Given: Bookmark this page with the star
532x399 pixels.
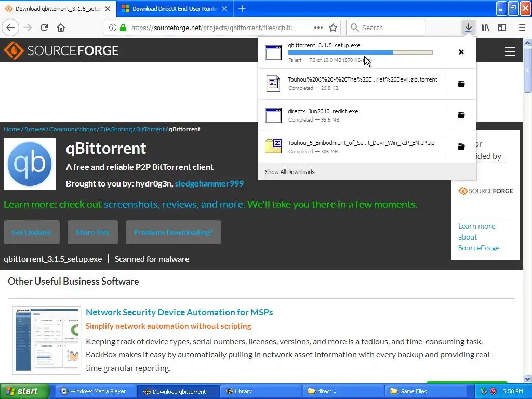Looking at the screenshot, I should point(333,28).
